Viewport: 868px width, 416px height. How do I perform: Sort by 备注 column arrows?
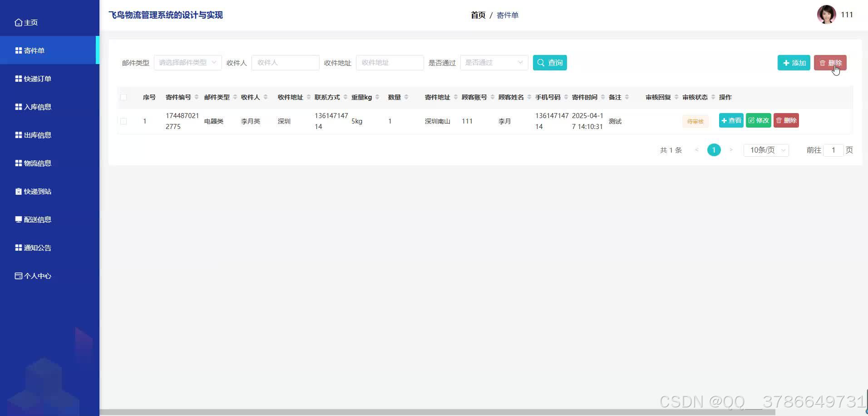tap(627, 97)
